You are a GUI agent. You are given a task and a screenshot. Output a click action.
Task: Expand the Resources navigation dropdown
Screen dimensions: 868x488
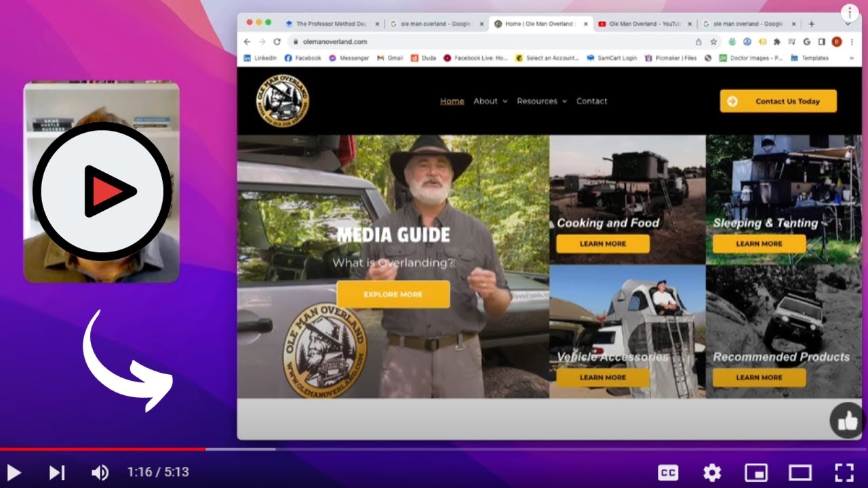click(542, 101)
